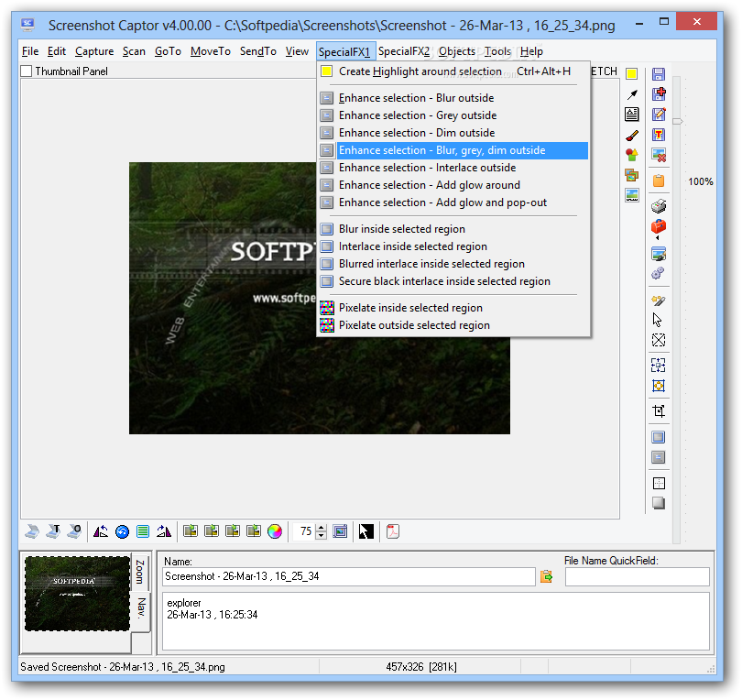The width and height of the screenshot is (742, 700).
Task: Click the green lined page icon
Action: 142,532
